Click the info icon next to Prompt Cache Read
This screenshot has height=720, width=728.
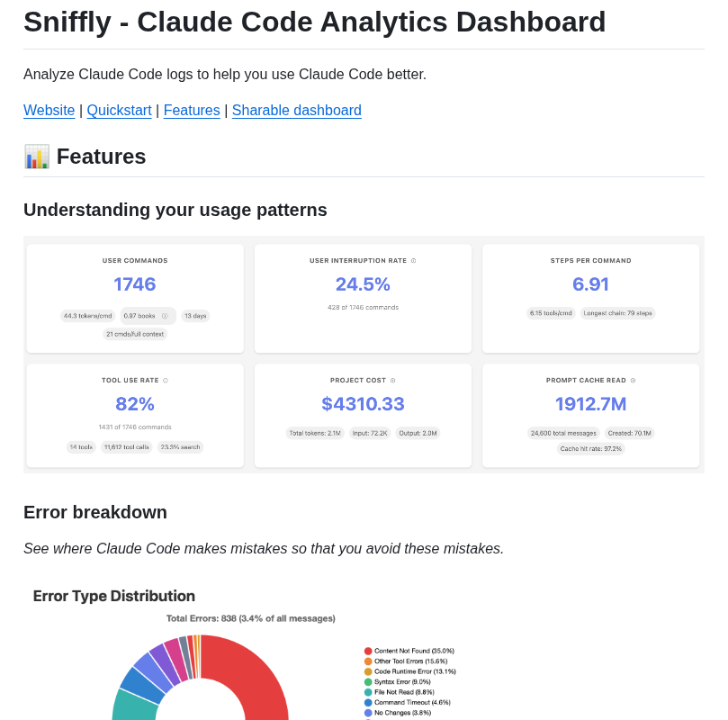633,381
